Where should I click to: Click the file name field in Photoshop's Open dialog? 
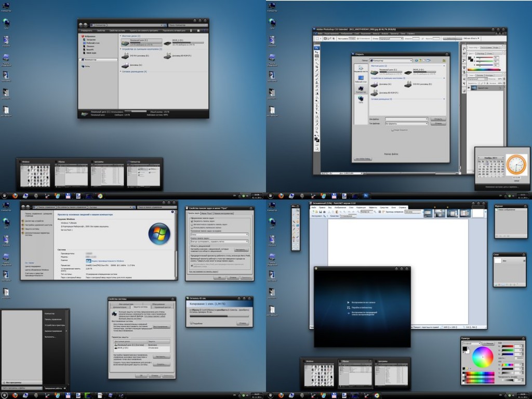(406, 118)
